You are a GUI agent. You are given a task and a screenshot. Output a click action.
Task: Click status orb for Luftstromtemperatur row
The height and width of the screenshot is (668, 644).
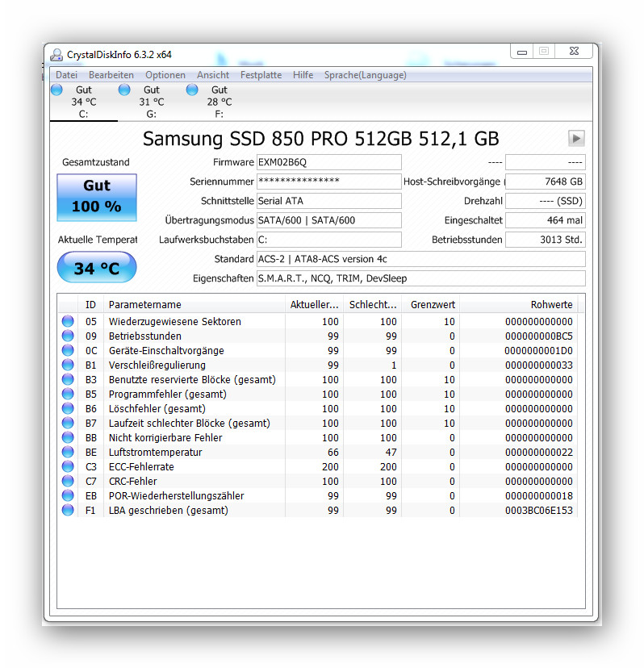point(68,452)
